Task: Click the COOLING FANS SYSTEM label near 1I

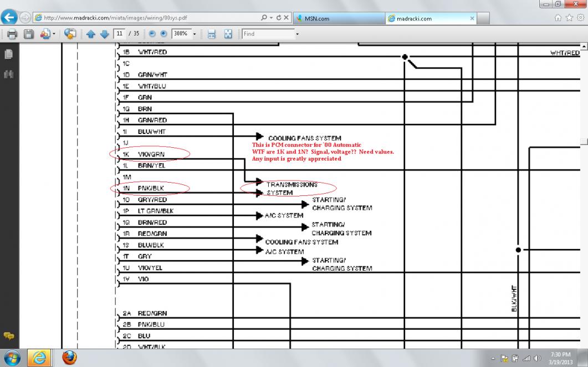Action: [x=304, y=138]
